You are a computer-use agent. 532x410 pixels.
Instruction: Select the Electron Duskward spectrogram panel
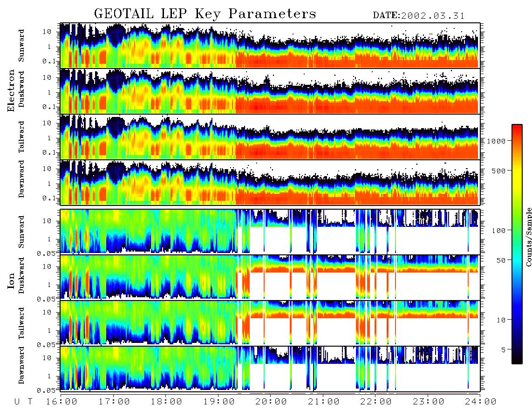pos(270,91)
